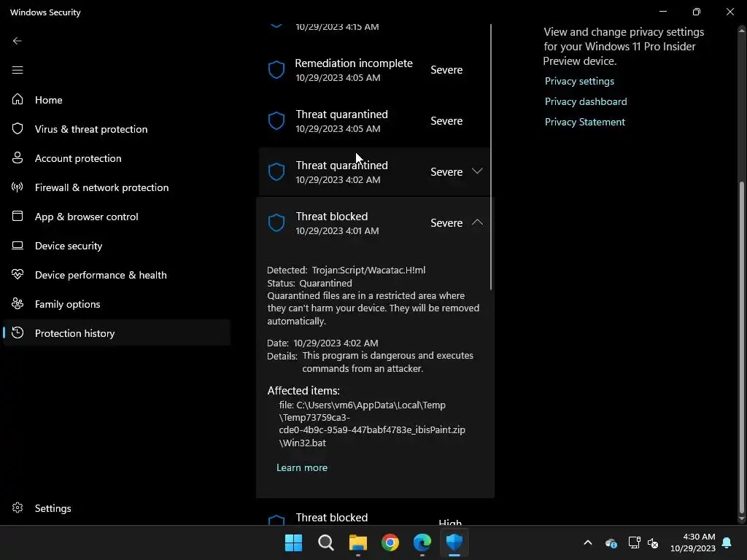
Task: Click shield icon of 4:01 AM Threat blocked
Action: pos(276,223)
